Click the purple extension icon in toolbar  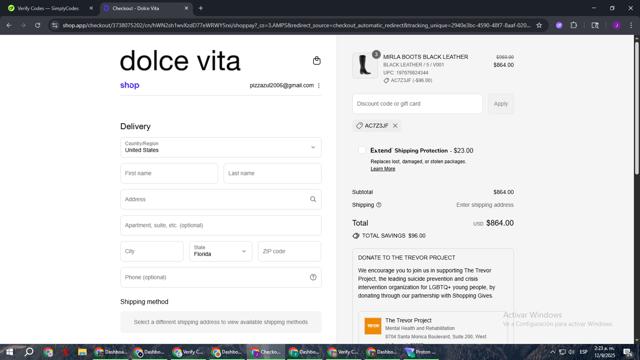[x=559, y=25]
